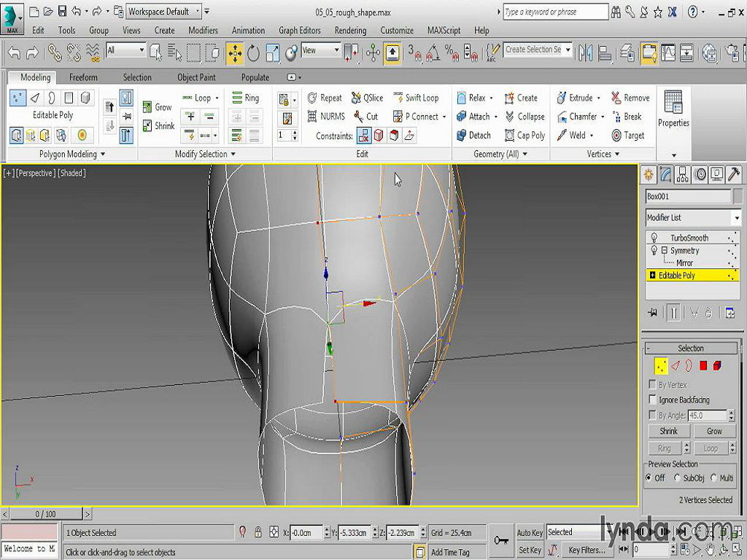Switch to the Freeform ribbon tab
Viewport: 747px width, 560px height.
coord(83,77)
